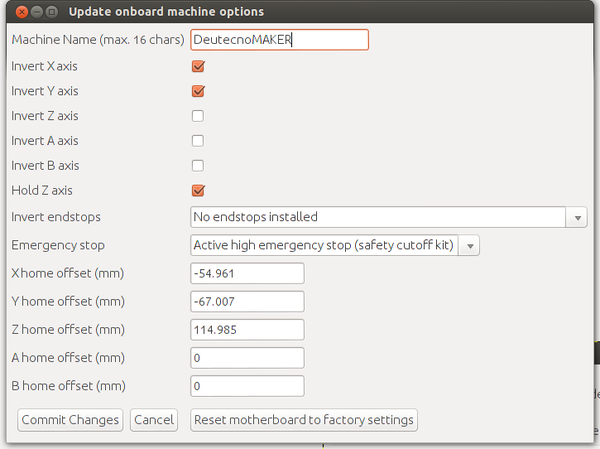Expand the Emergency stop dropdown arrow
This screenshot has height=449, width=600.
coord(471,246)
